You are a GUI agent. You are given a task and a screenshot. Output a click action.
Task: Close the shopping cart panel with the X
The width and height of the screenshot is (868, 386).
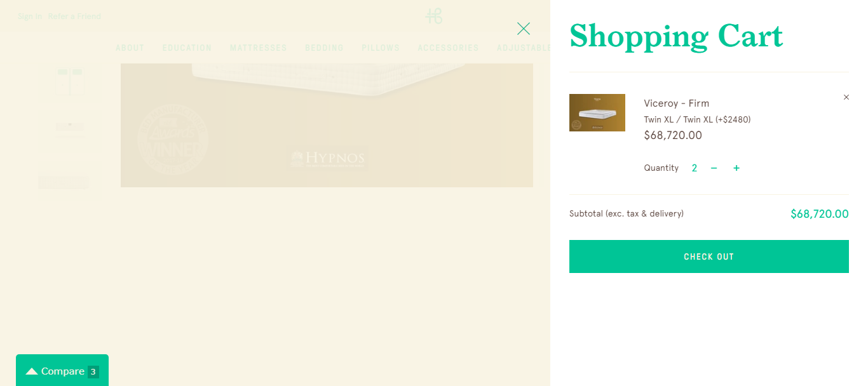point(524,29)
